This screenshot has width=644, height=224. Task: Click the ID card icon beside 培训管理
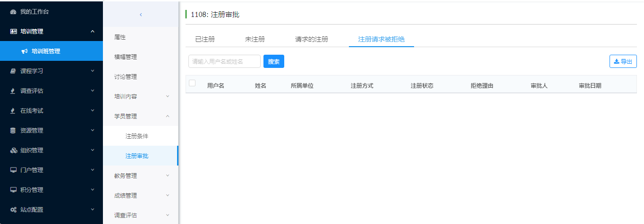point(13,32)
